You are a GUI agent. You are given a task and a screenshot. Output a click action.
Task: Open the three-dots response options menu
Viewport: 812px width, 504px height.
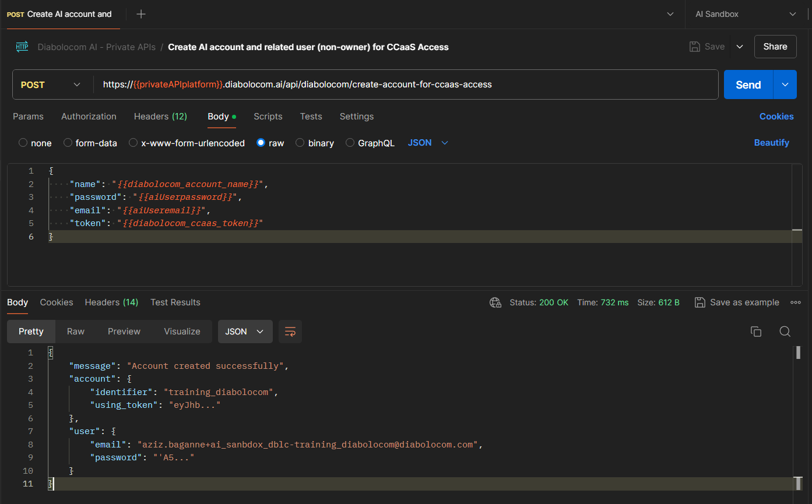point(795,302)
